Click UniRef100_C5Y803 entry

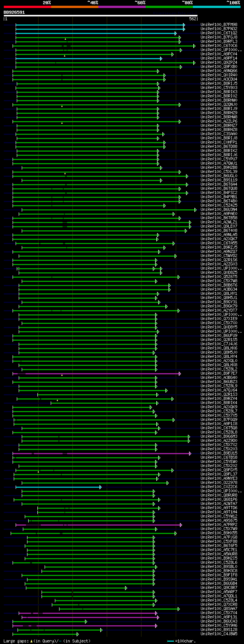click(219, 88)
